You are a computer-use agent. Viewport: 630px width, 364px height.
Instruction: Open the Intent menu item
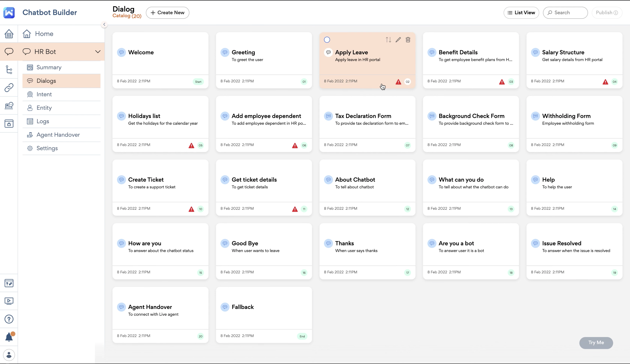[44, 94]
